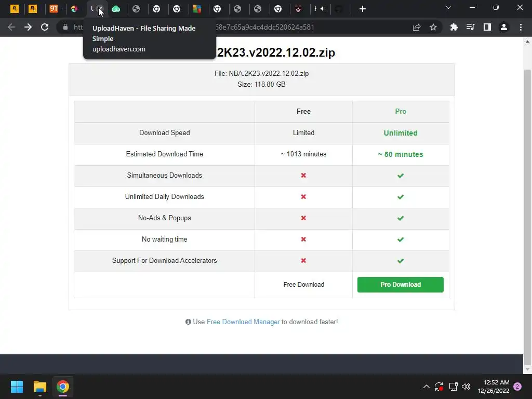
Task: Share this page via share icon
Action: [417, 27]
